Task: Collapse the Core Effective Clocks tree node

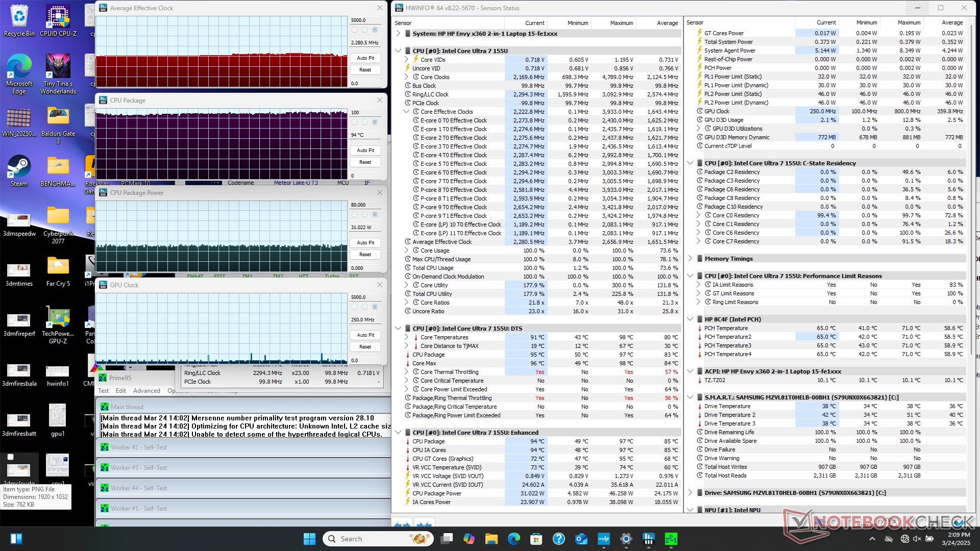Action: click(406, 112)
